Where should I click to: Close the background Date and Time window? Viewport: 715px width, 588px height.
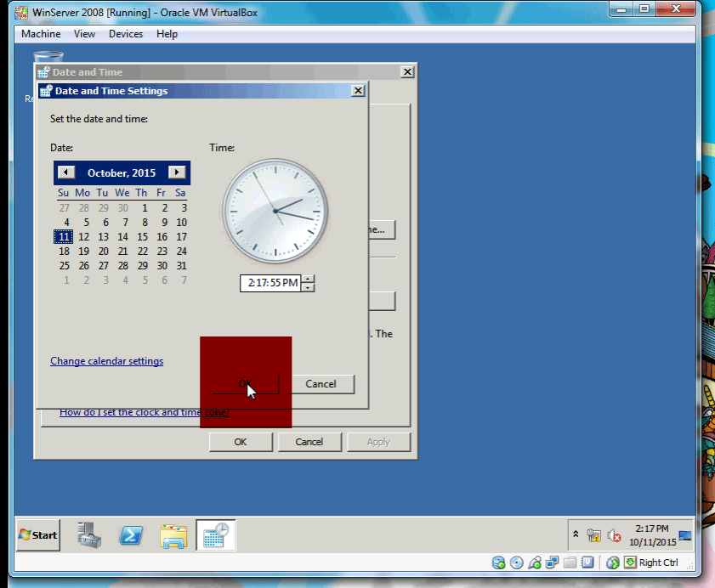(407, 72)
